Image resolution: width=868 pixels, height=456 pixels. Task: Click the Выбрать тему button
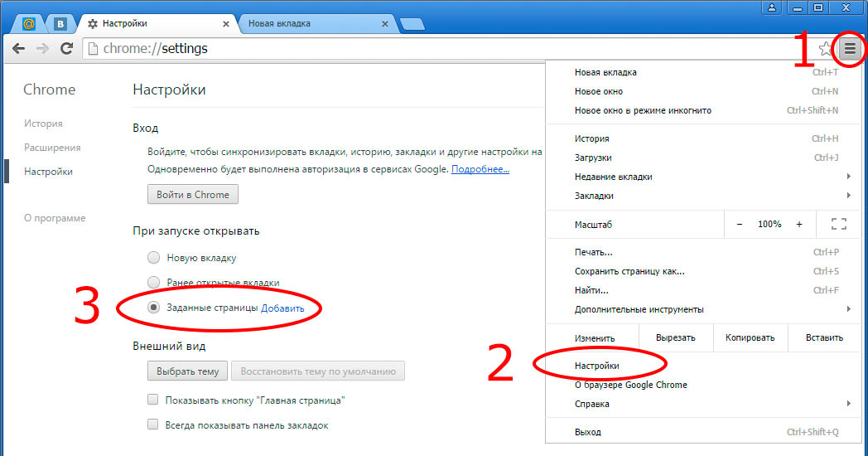188,371
